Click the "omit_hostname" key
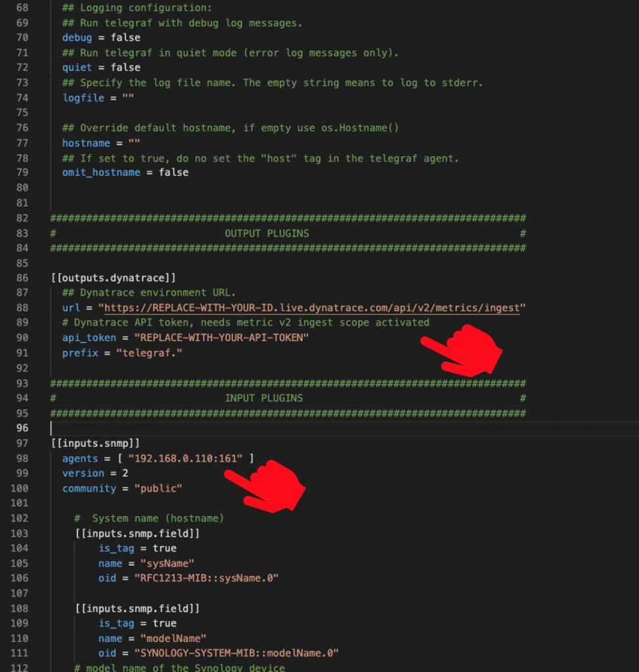The width and height of the screenshot is (639, 672). pos(101,173)
